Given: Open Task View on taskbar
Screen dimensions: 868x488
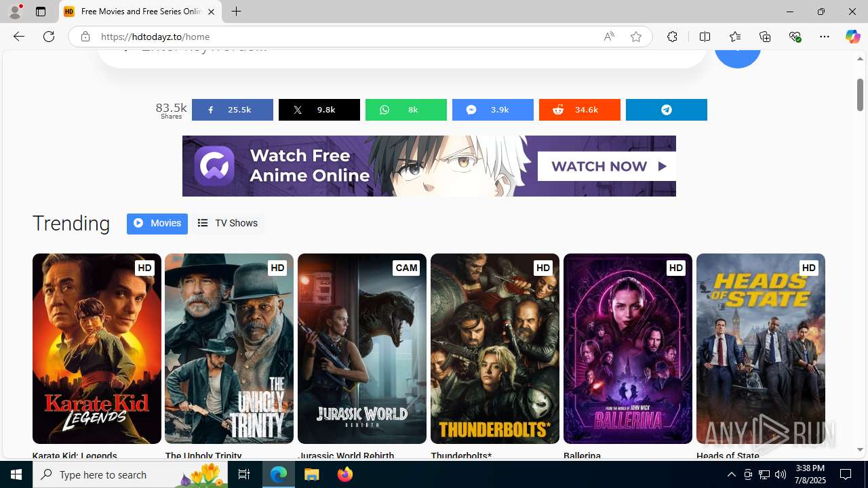Looking at the screenshot, I should pos(244,474).
